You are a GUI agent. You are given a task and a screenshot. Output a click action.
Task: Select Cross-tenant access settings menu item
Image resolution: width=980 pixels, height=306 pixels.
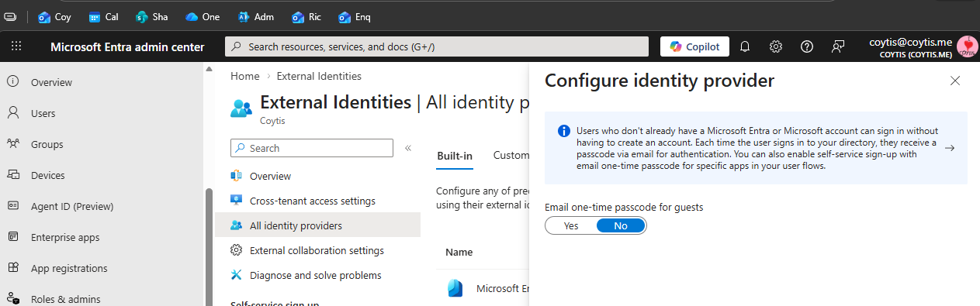click(317, 201)
